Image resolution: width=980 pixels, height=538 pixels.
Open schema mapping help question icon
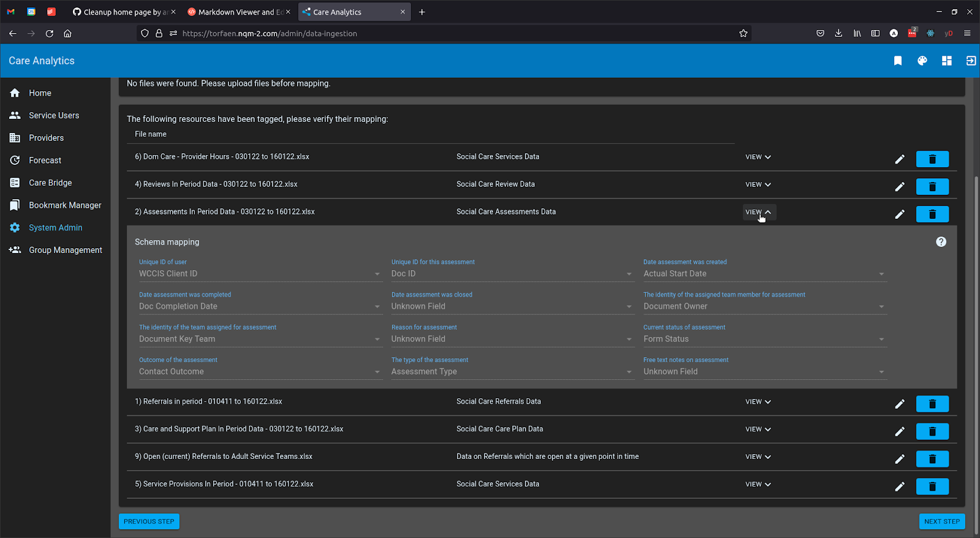(x=941, y=242)
